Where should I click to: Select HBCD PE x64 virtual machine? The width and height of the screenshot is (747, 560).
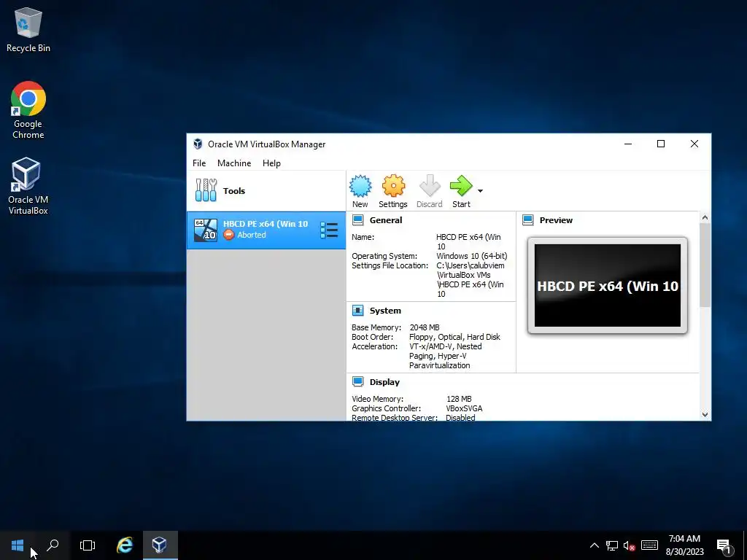pyautogui.click(x=266, y=230)
